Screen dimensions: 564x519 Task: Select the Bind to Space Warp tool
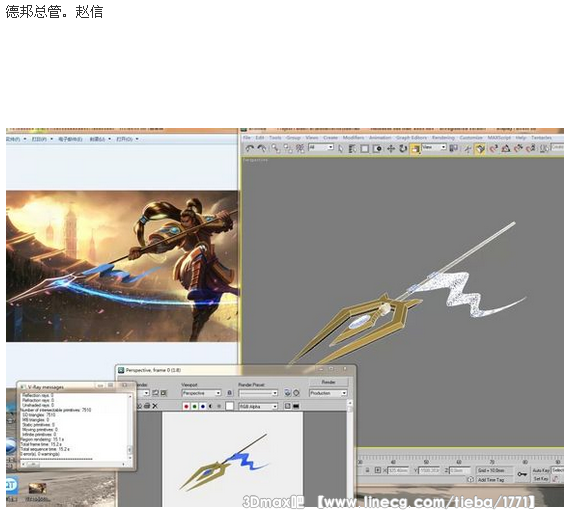pos(300,148)
